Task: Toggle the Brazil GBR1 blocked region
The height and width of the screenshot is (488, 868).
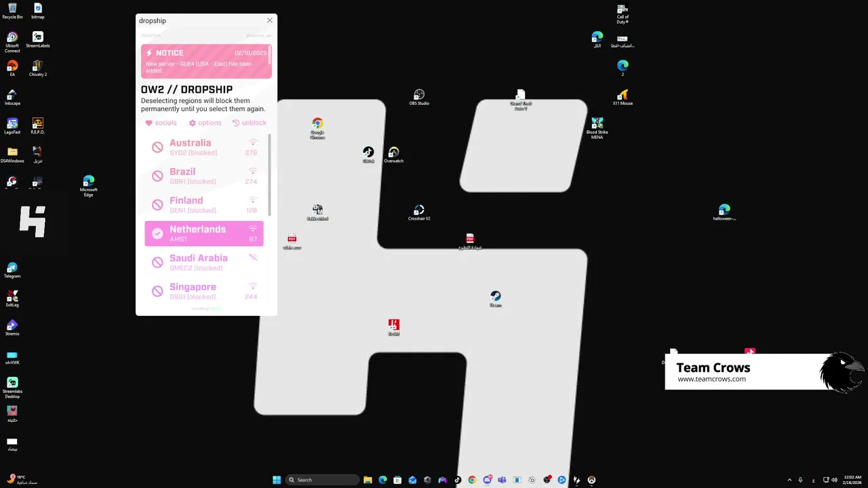Action: pyautogui.click(x=203, y=176)
